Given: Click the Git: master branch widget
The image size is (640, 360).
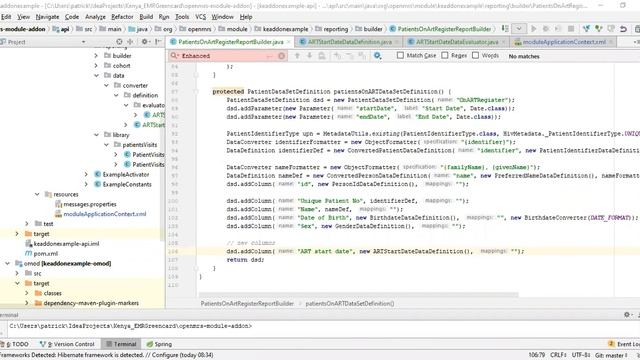Looking at the screenshot, I should tap(611, 355).
